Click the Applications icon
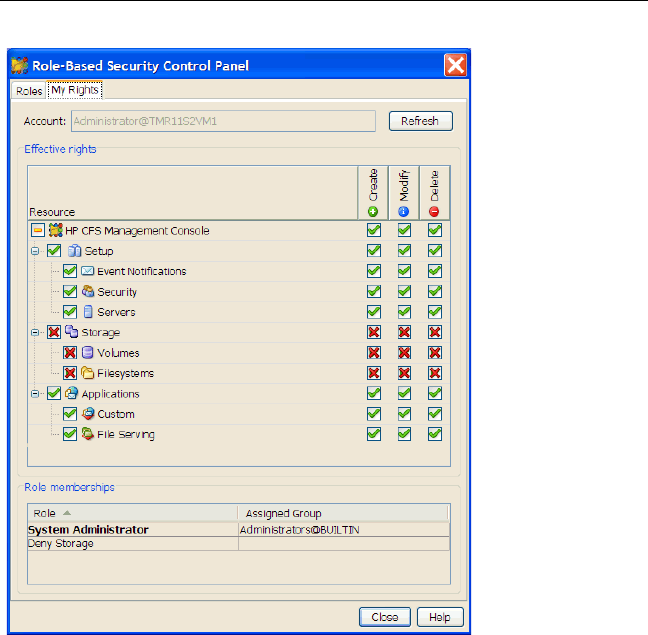Screen dimensions: 648x635 tap(71, 393)
